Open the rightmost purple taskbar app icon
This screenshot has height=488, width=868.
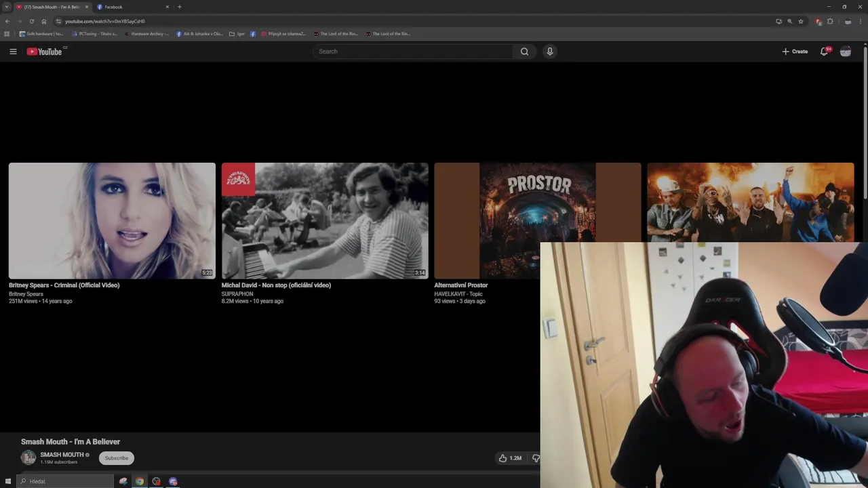pos(173,481)
